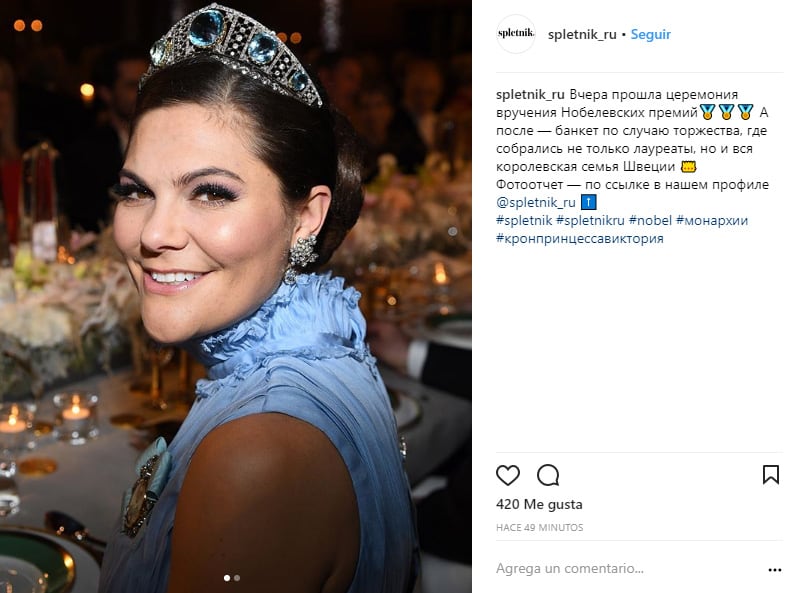Viewport: 787px width, 593px height.
Task: Select the first carousel indicator dot
Action: 227,578
